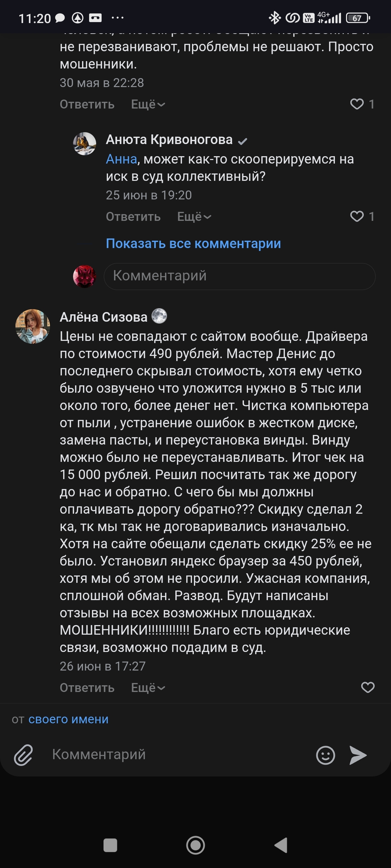Viewport: 391px width, 868px height.
Task: Show all comments link
Action: tap(193, 243)
